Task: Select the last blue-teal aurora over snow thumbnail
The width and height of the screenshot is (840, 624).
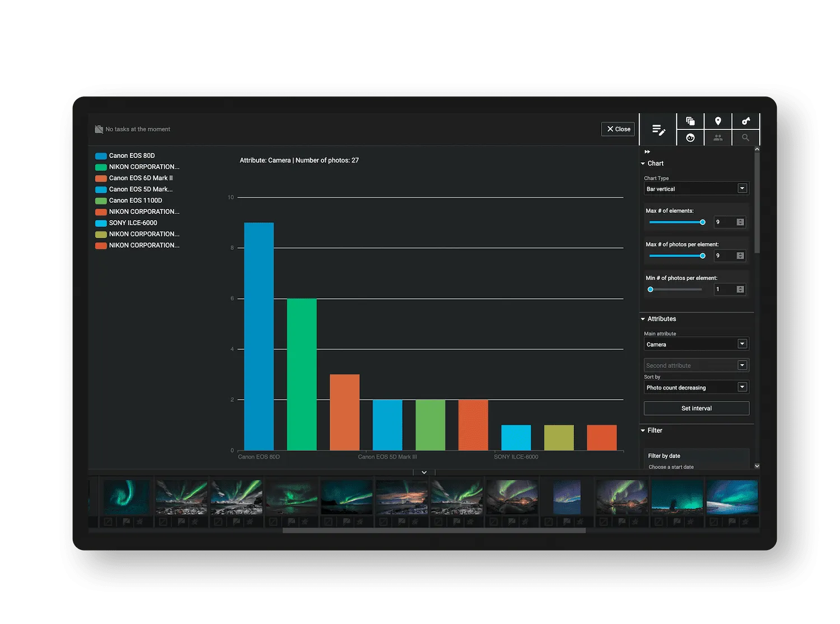Action: pos(732,497)
